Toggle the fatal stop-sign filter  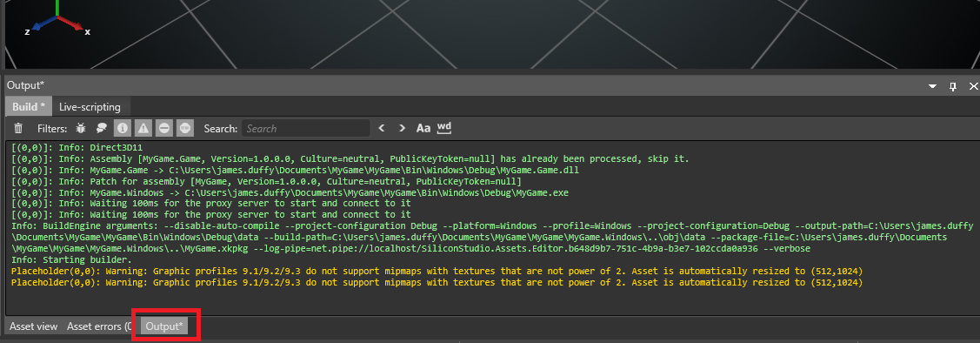tap(184, 128)
